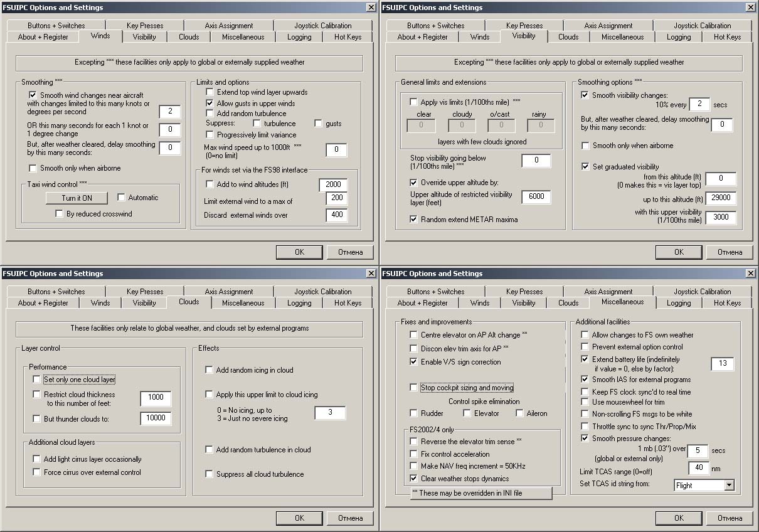Image resolution: width=759 pixels, height=532 pixels.
Task: Click OK in the Miscellaneous window
Action: pos(679,518)
